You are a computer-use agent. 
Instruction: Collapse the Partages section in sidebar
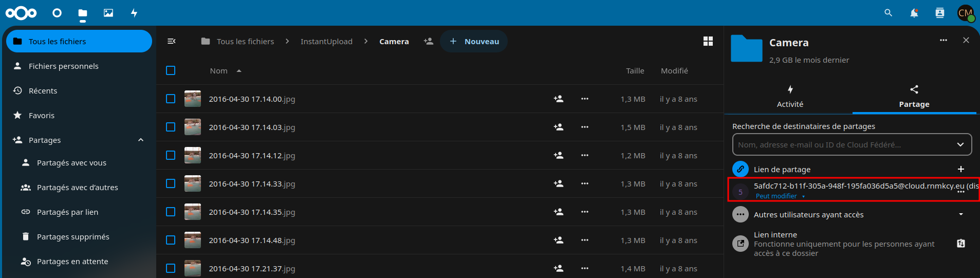point(141,140)
